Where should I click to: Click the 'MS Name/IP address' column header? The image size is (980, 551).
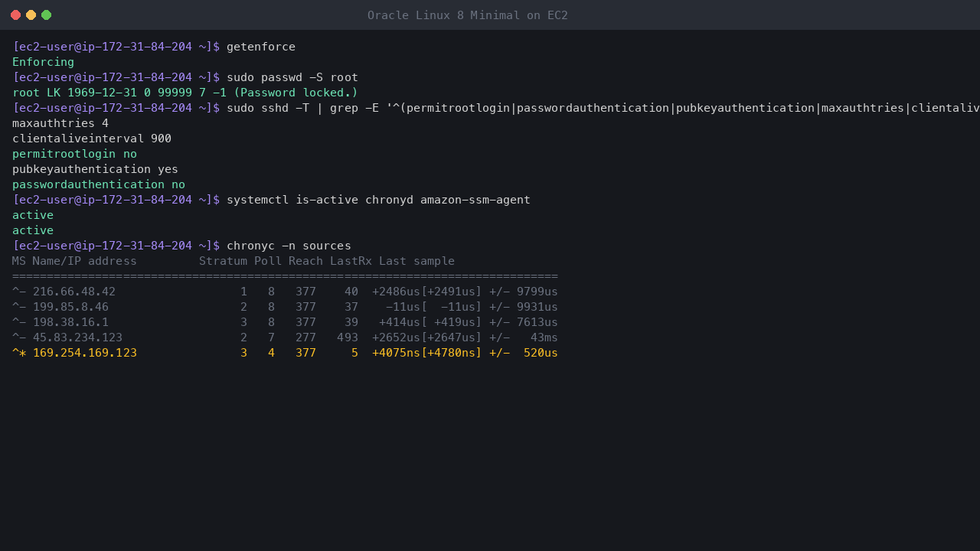coord(74,261)
